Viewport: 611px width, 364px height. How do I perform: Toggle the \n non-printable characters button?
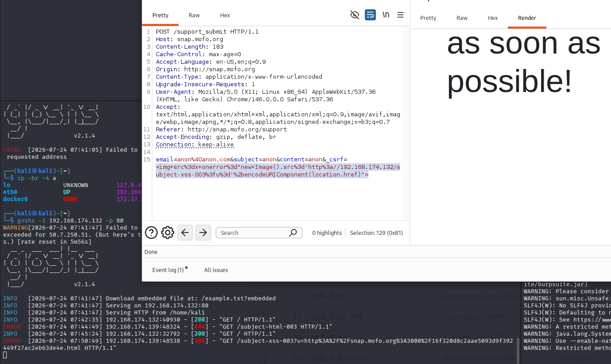(386, 15)
